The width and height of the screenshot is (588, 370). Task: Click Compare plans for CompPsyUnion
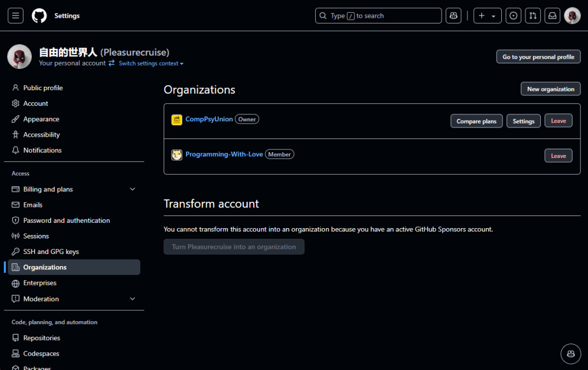pyautogui.click(x=476, y=121)
